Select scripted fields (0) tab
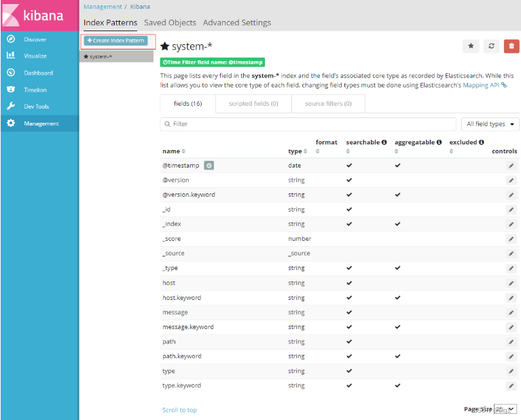 253,104
